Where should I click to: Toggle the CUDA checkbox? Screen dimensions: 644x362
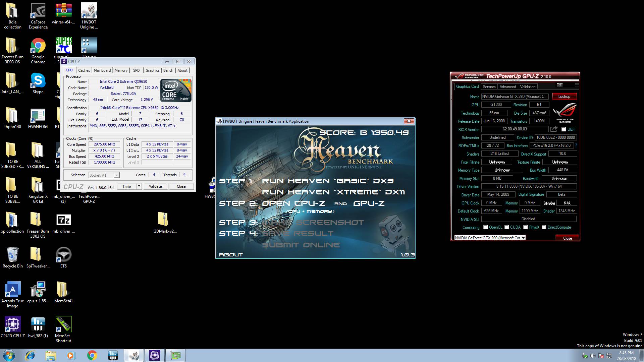(x=506, y=227)
